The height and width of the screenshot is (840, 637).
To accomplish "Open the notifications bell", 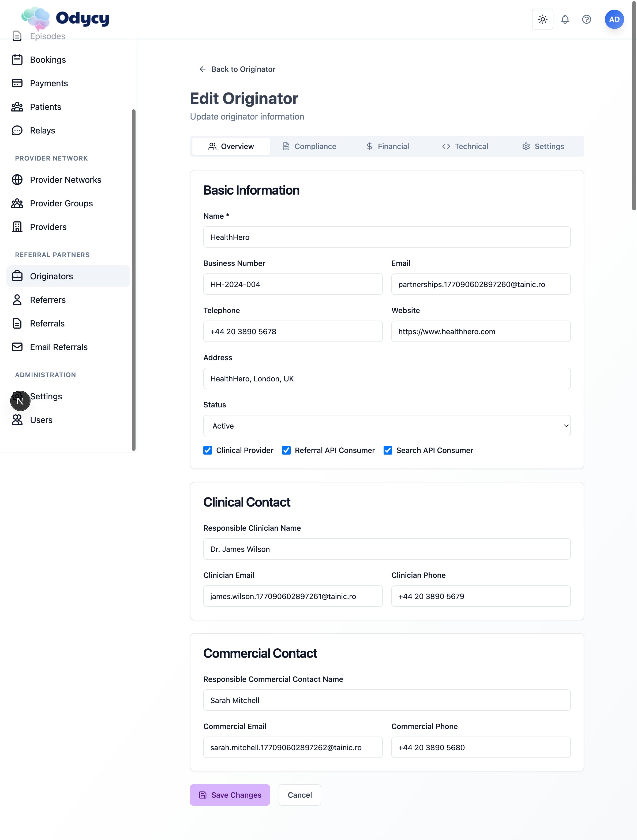I will [x=565, y=19].
